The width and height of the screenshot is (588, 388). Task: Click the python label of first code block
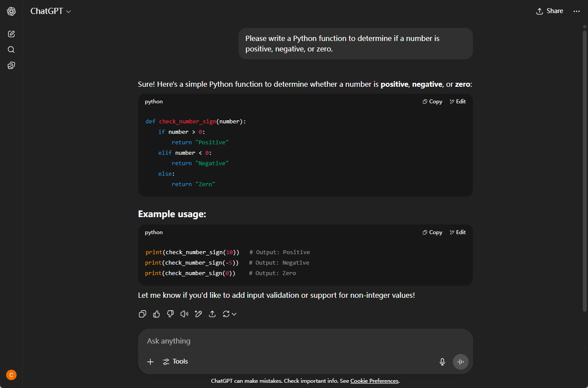pos(154,102)
